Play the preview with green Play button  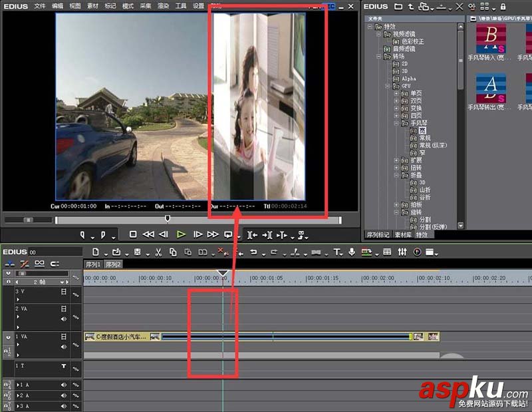point(181,234)
